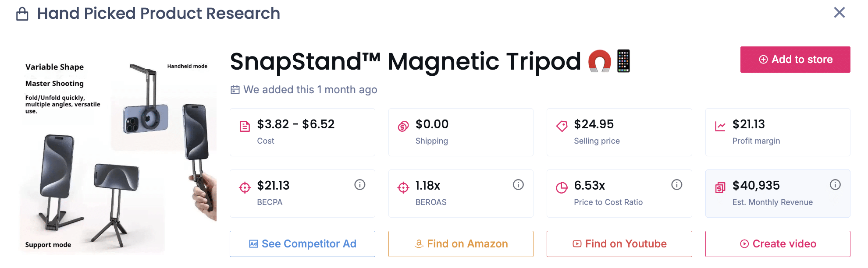The width and height of the screenshot is (868, 268).
Task: Click the Add to store button
Action: click(795, 59)
